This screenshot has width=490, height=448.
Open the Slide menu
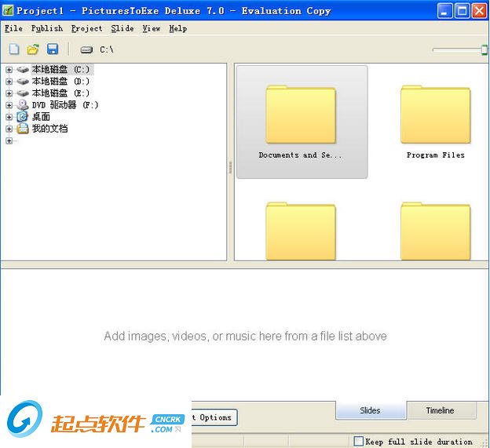[x=122, y=28]
